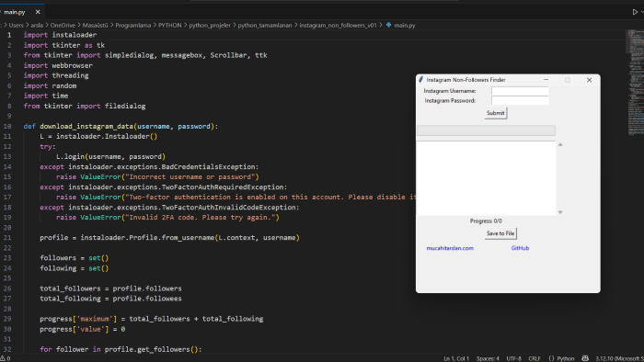This screenshot has height=362, width=644.
Task: Open the GitHub link
Action: click(520, 248)
